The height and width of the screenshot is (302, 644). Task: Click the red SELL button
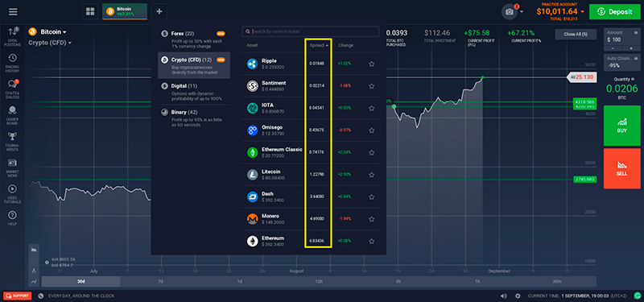pos(621,168)
